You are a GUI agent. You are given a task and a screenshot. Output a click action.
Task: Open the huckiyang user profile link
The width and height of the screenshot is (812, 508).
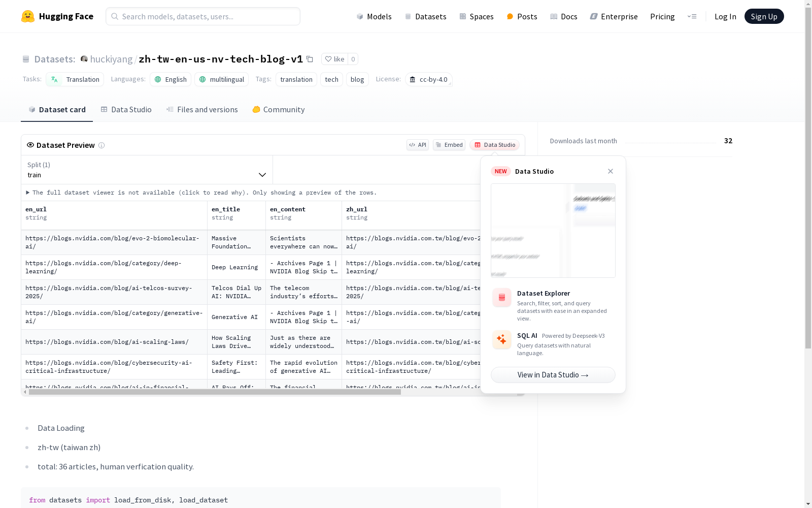(x=111, y=59)
